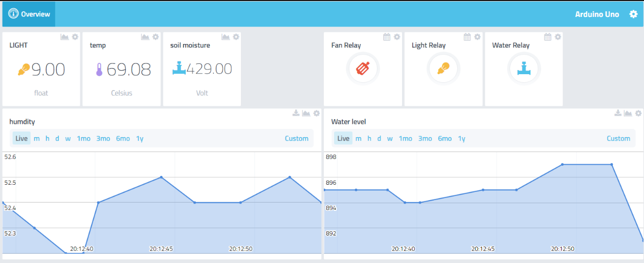Screen dimensions: 644x263
Task: Choose 1y range on Water level chart
Action: [461, 139]
